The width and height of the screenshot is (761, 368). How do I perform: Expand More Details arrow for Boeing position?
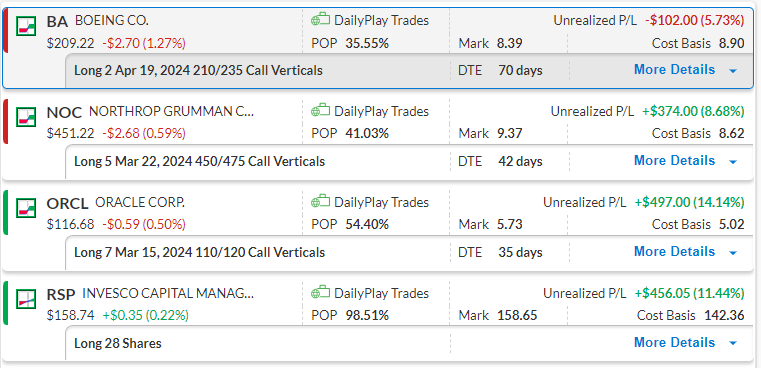tap(733, 71)
